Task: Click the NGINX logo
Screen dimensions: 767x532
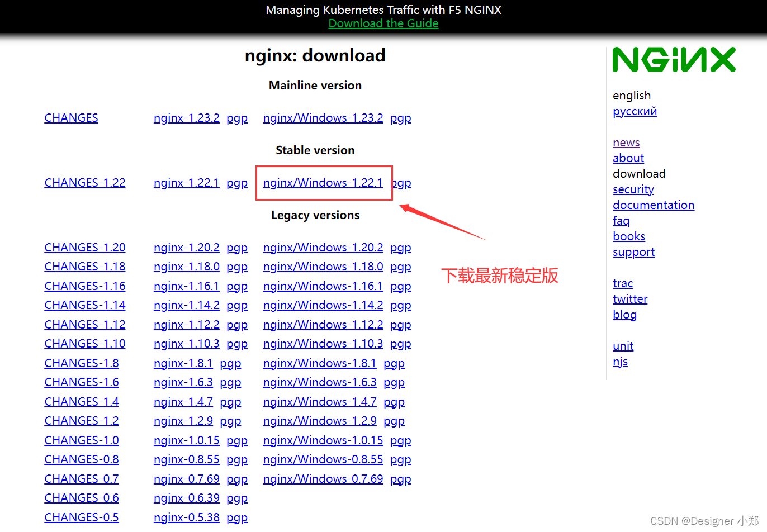Action: (674, 60)
